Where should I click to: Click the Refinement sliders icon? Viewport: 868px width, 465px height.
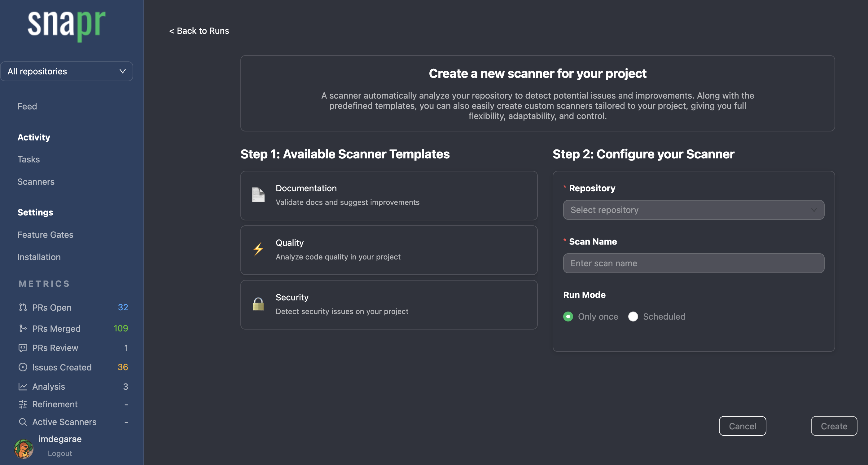coord(23,404)
